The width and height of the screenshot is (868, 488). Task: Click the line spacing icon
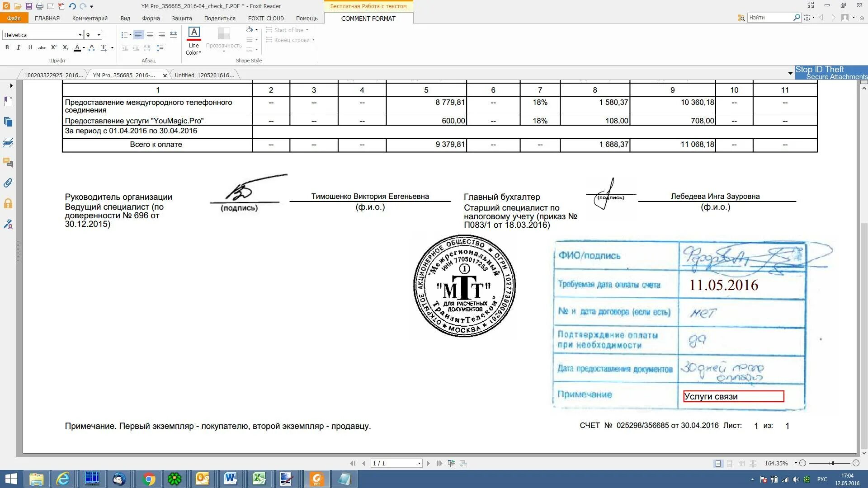(x=160, y=47)
